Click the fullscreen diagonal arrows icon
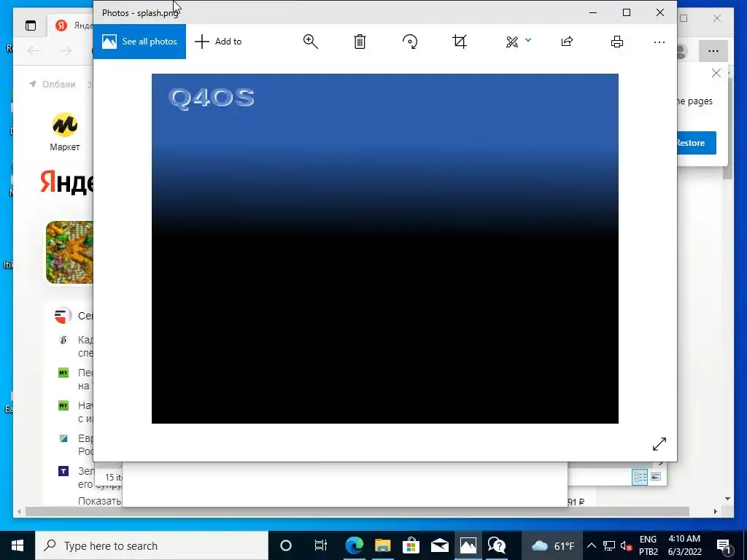Screen dimensions: 747x560 click(659, 444)
